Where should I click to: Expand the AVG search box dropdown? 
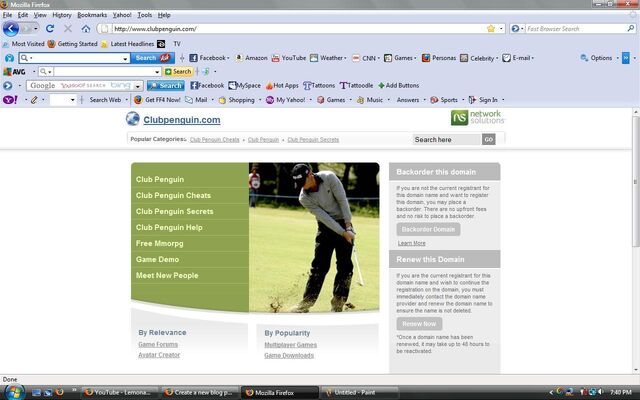pyautogui.click(x=157, y=72)
